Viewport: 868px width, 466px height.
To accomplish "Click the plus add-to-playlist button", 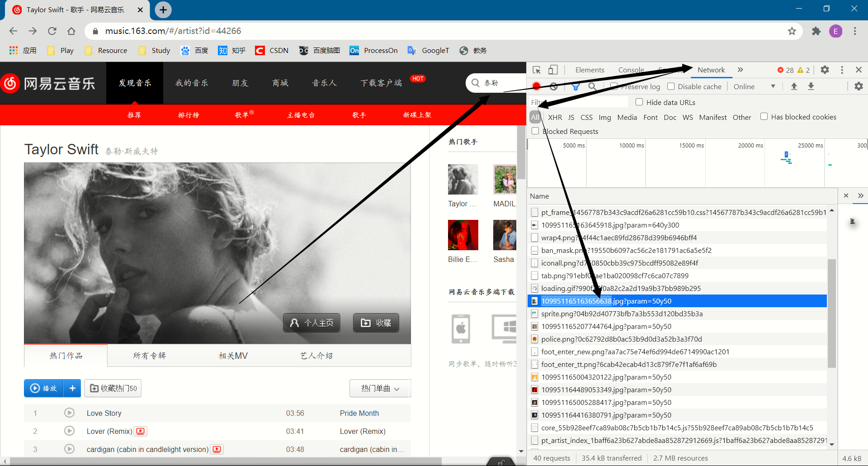I will pyautogui.click(x=72, y=388).
